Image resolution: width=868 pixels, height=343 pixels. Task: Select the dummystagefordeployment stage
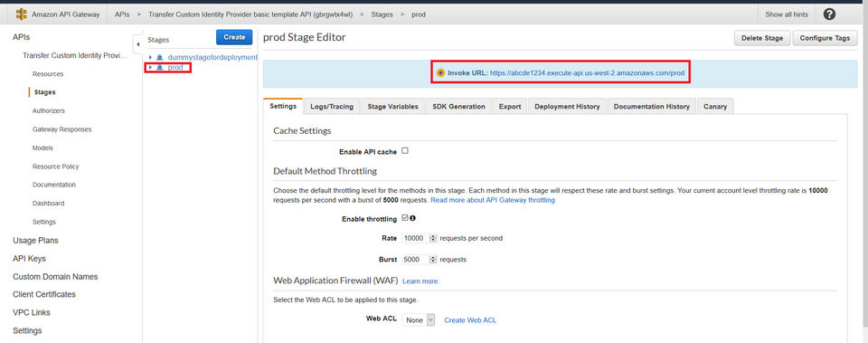pyautogui.click(x=212, y=57)
